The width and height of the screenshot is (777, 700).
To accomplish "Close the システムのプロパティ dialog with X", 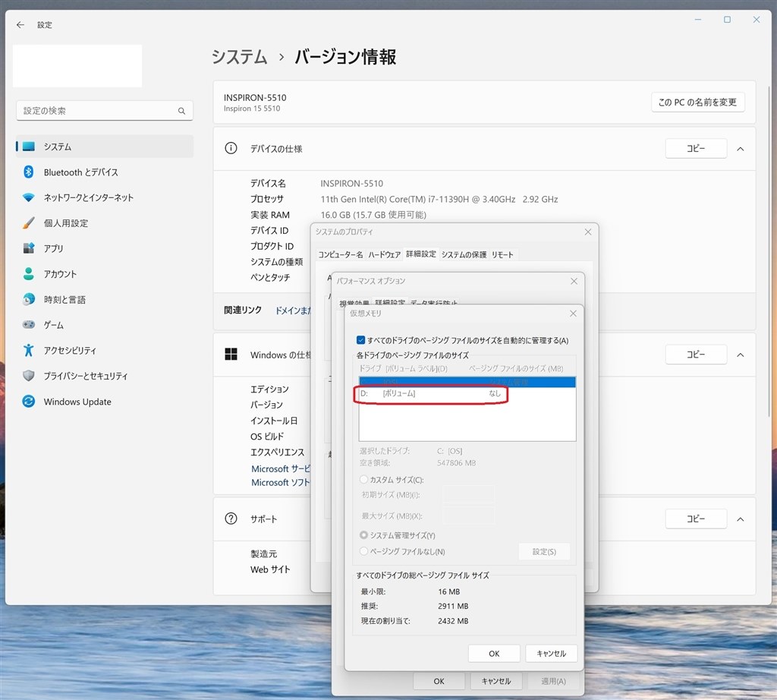I will pos(588,232).
